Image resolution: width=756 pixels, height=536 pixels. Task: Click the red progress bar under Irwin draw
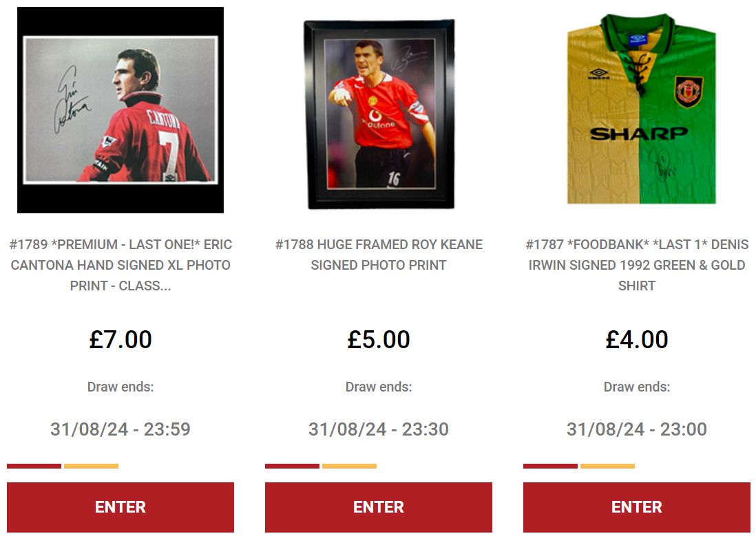click(x=550, y=466)
